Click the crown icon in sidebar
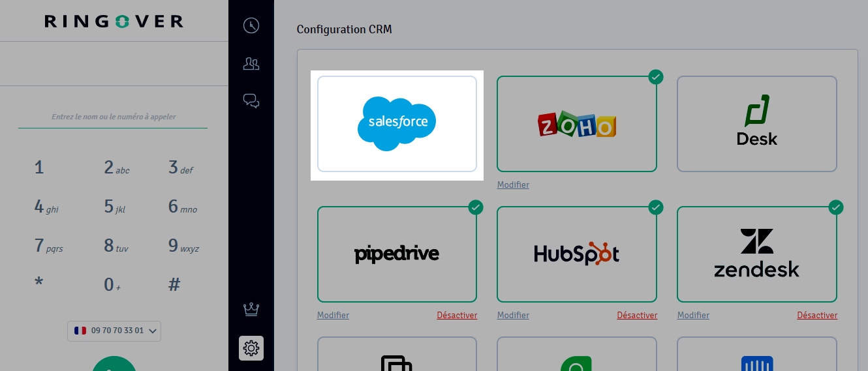This screenshot has width=868, height=371. click(x=251, y=309)
